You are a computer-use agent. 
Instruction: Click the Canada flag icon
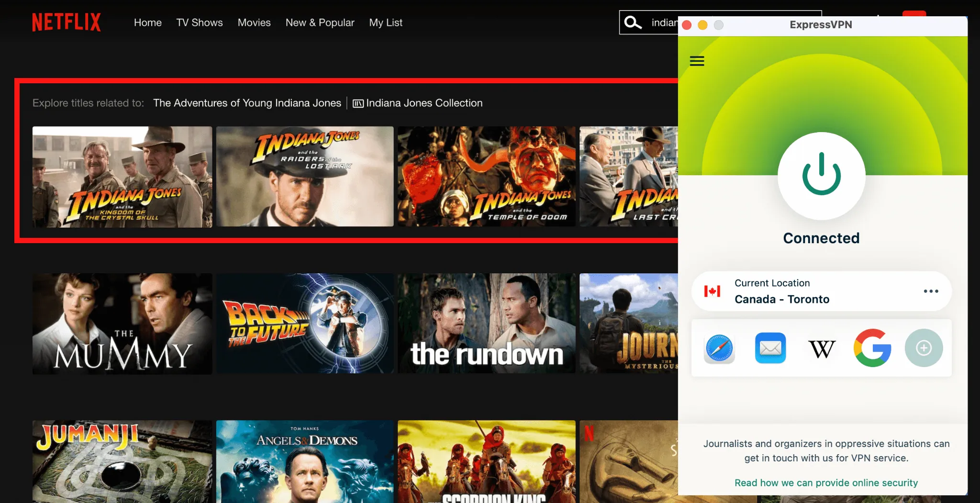point(712,291)
